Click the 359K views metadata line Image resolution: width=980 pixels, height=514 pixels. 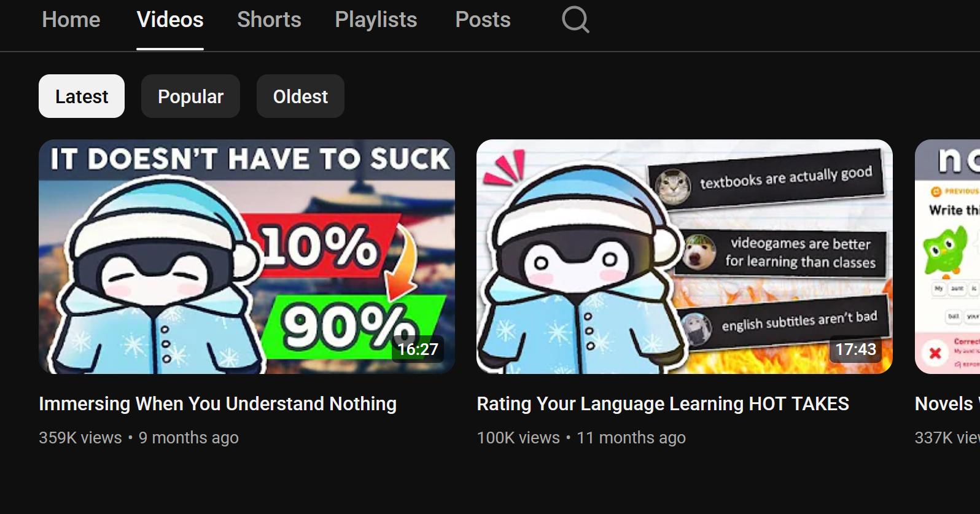tap(139, 438)
